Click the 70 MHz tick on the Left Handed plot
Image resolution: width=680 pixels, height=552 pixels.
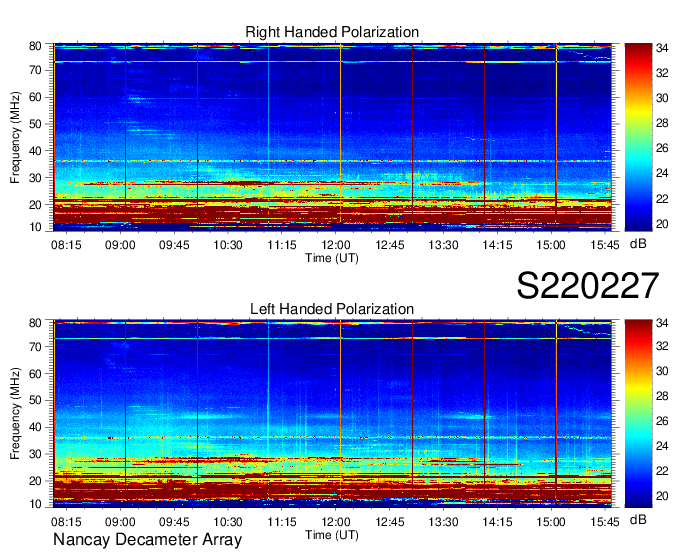click(35, 347)
